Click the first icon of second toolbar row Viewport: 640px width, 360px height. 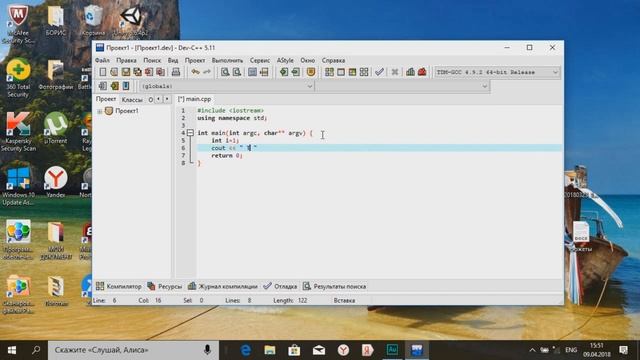[x=103, y=86]
